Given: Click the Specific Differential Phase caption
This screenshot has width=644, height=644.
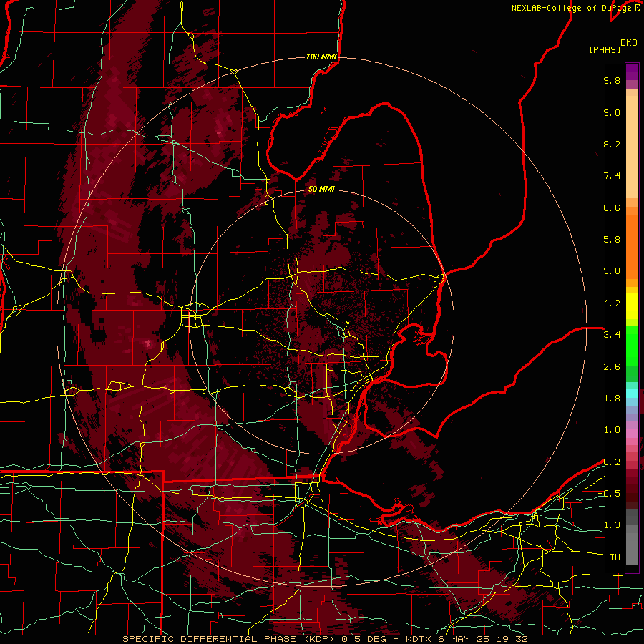Looking at the screenshot, I should coord(325,639).
